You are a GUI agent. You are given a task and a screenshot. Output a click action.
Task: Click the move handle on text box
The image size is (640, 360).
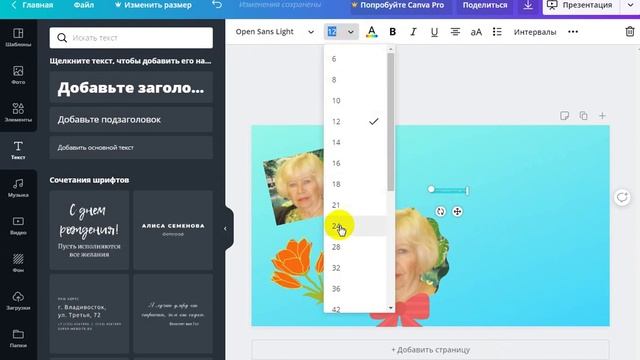457,211
